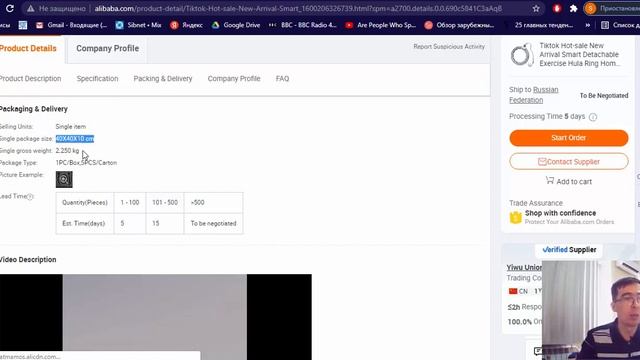Click the To be negotiated table cell
The height and width of the screenshot is (360, 640).
click(x=213, y=223)
